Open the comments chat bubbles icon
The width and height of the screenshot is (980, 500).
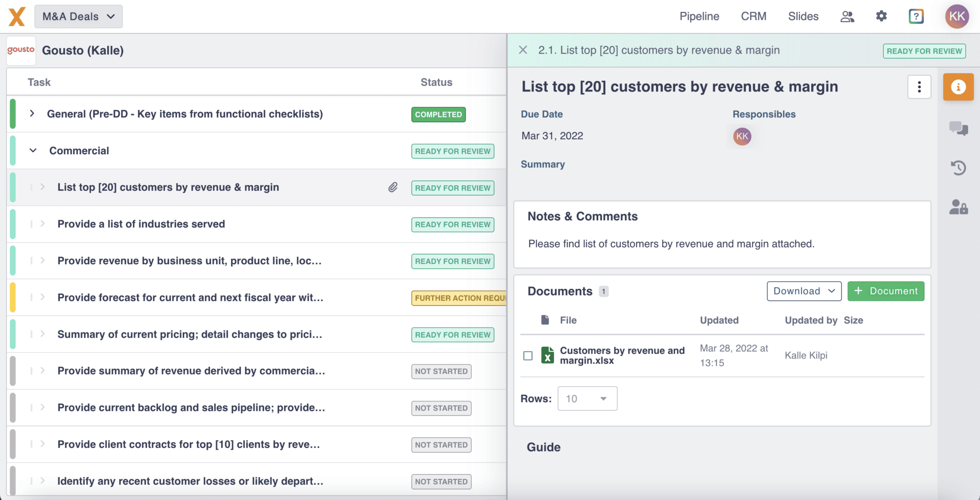958,128
